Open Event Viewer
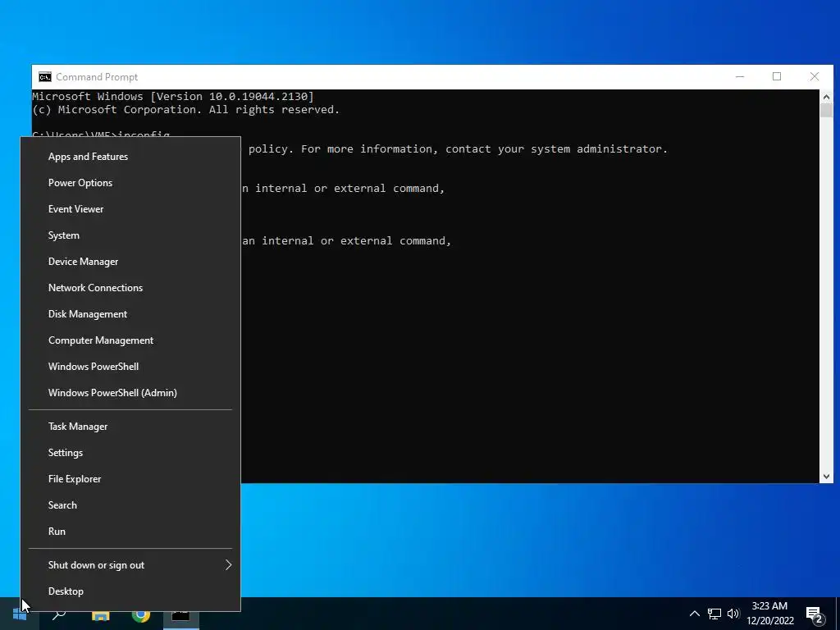Image resolution: width=840 pixels, height=630 pixels. [x=130, y=209]
